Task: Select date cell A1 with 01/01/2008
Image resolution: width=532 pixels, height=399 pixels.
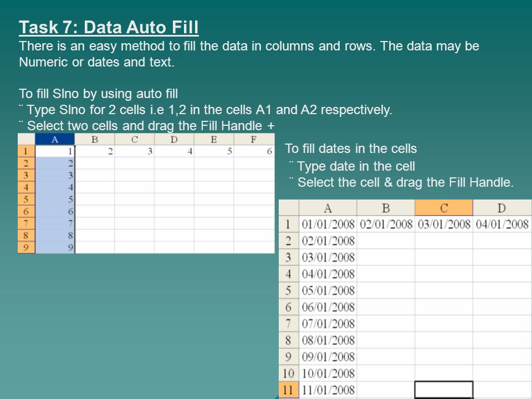Action: (328, 224)
